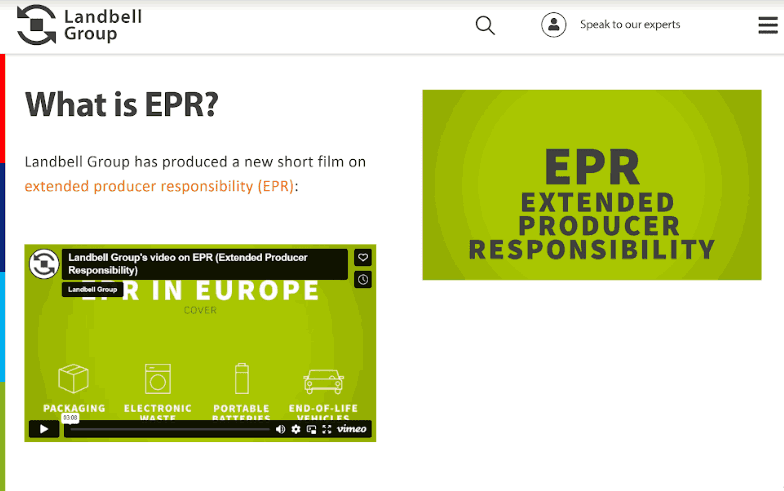Add video to Watch Later clock icon
This screenshot has width=784, height=491.
coord(363,280)
